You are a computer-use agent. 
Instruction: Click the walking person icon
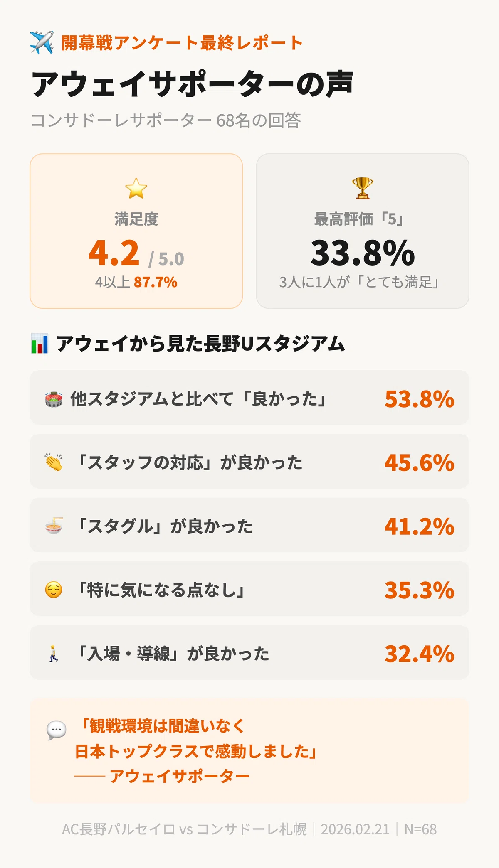54,654
